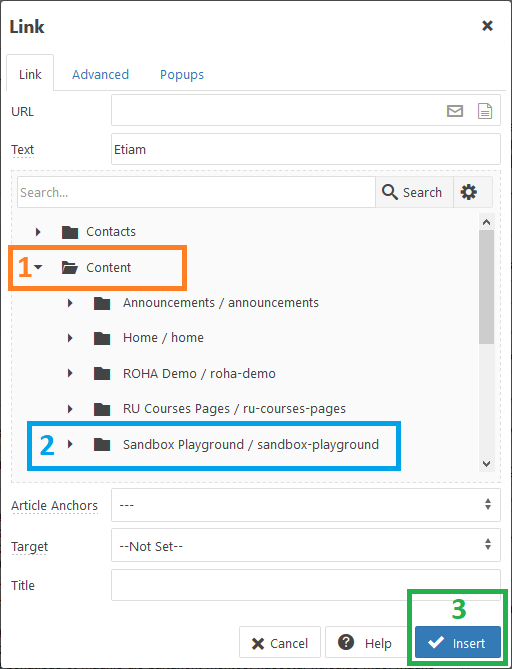Open the Target dropdown

coord(305,545)
